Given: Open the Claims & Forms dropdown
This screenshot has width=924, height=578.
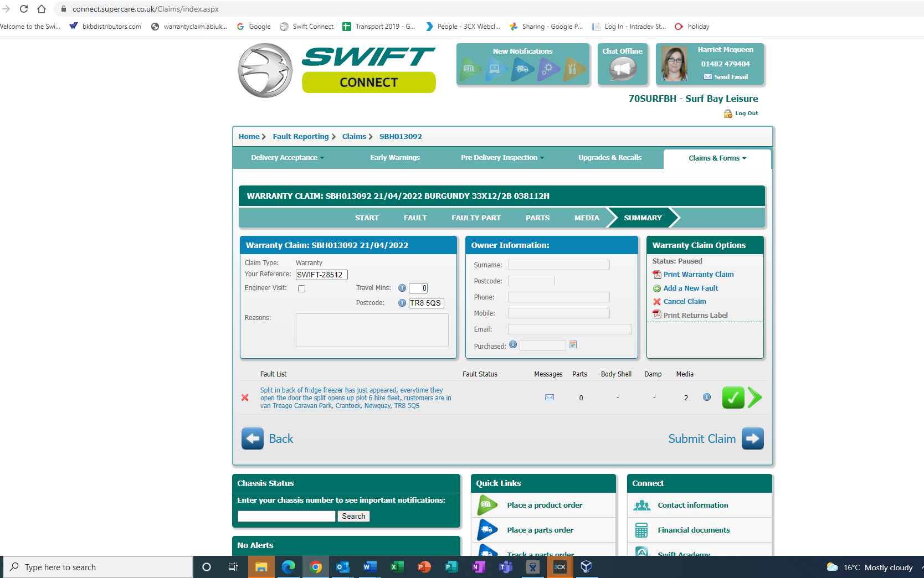Looking at the screenshot, I should [x=717, y=158].
